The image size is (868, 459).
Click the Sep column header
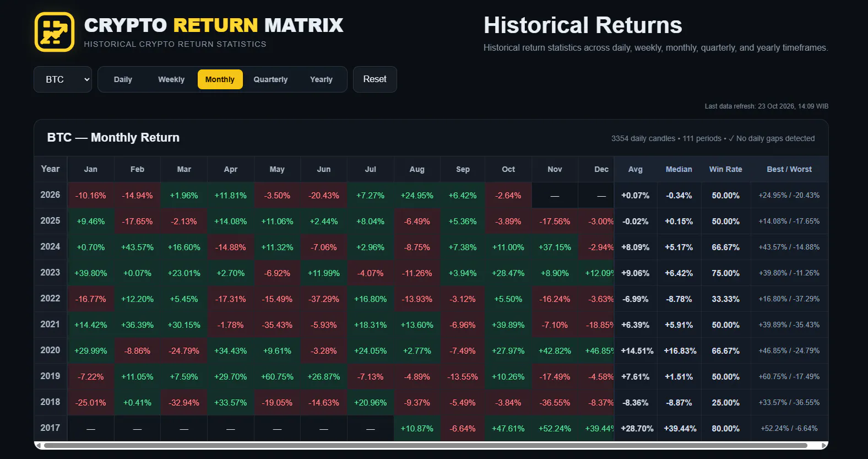463,169
